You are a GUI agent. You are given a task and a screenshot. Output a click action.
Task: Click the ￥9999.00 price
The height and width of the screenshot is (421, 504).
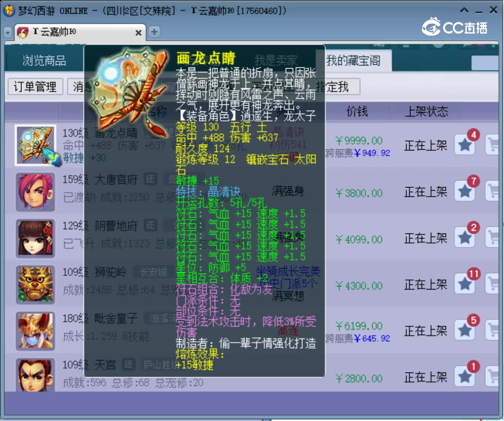[359, 141]
